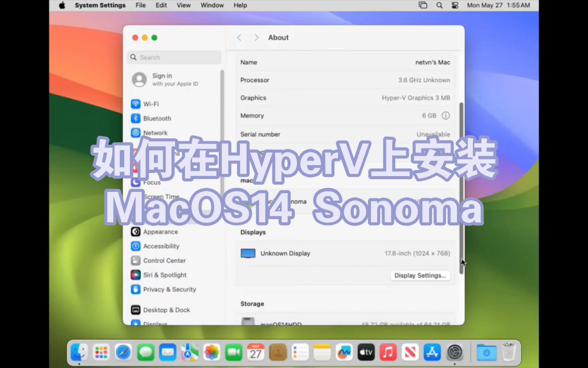Click the computer name "netvn's Mac"
This screenshot has width=588, height=368.
pyautogui.click(x=432, y=62)
